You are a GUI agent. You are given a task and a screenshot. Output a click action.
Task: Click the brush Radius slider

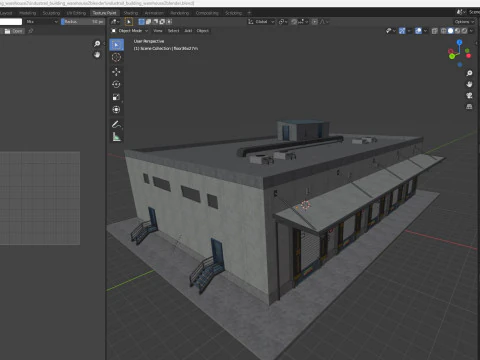point(83,22)
